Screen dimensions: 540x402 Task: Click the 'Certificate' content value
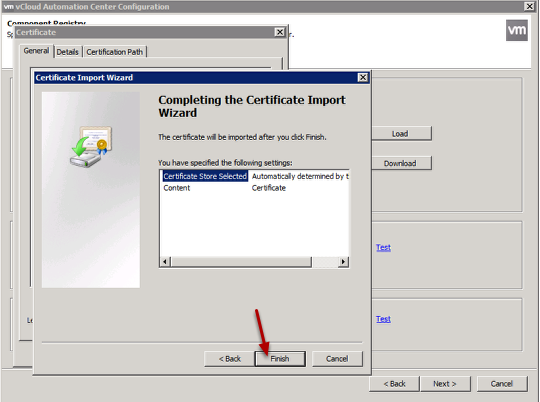pyautogui.click(x=269, y=188)
